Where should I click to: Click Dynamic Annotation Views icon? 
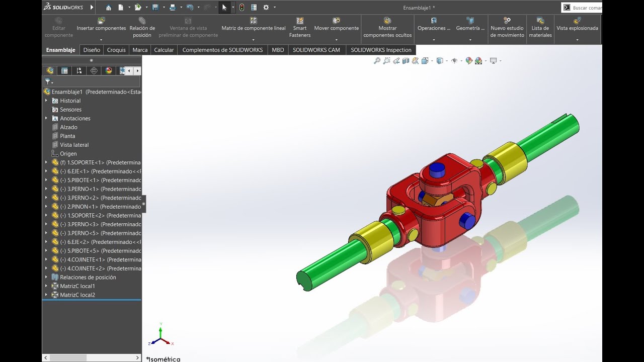pyautogui.click(x=415, y=61)
